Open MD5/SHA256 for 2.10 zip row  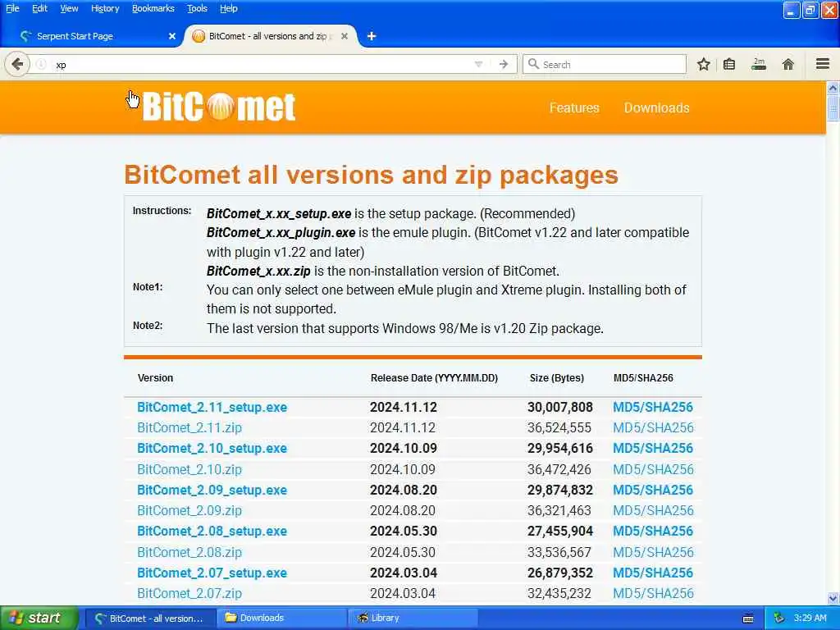click(653, 469)
